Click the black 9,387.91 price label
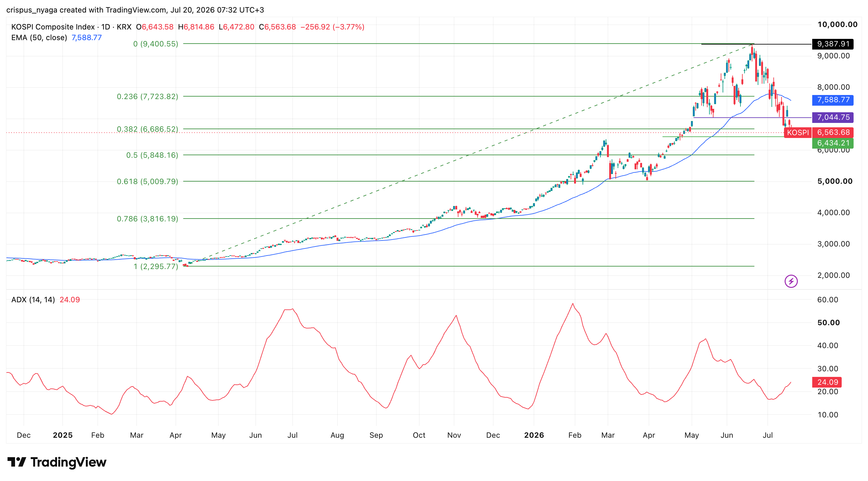The width and height of the screenshot is (868, 481). (833, 44)
